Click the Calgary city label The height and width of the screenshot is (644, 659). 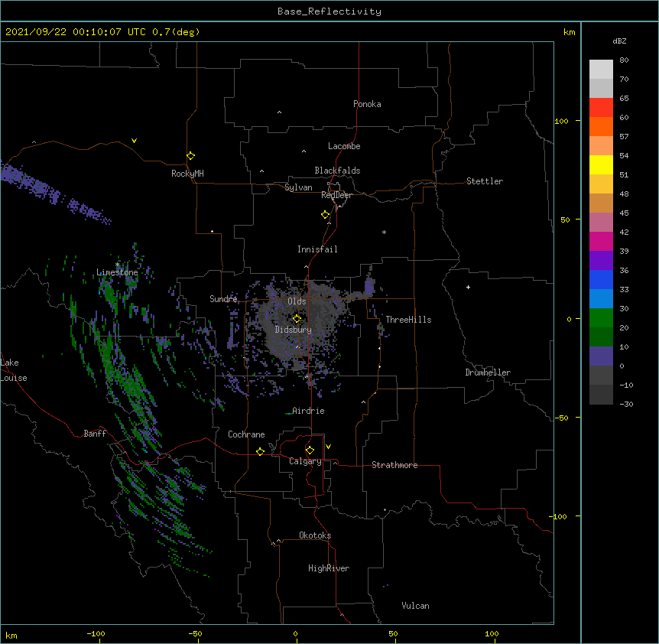(305, 461)
